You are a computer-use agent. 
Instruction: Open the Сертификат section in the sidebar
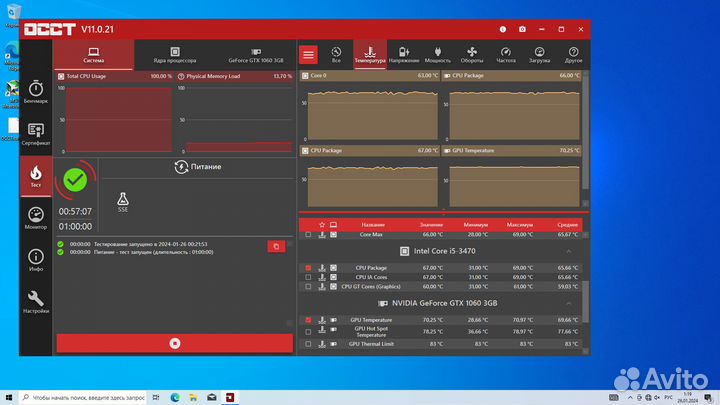click(x=36, y=134)
